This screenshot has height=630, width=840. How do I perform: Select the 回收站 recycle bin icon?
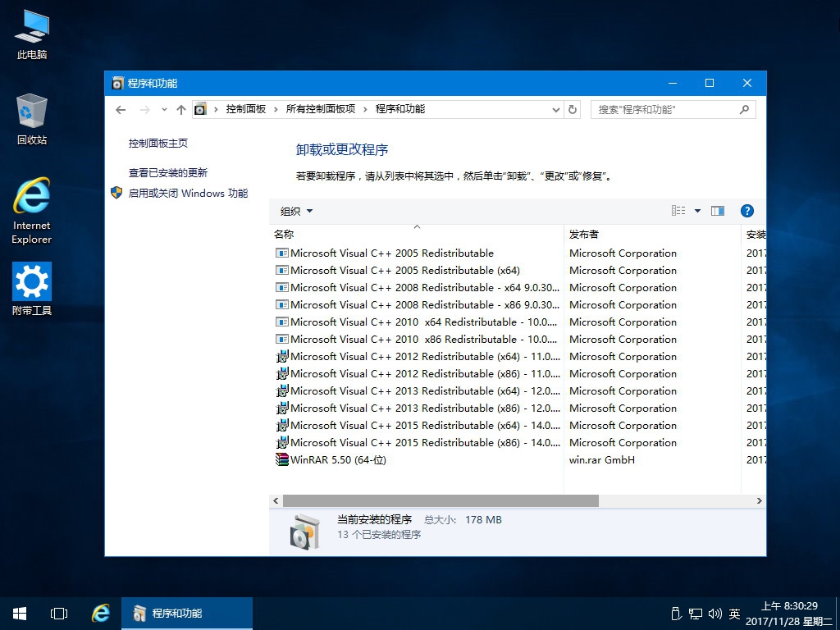point(32,119)
